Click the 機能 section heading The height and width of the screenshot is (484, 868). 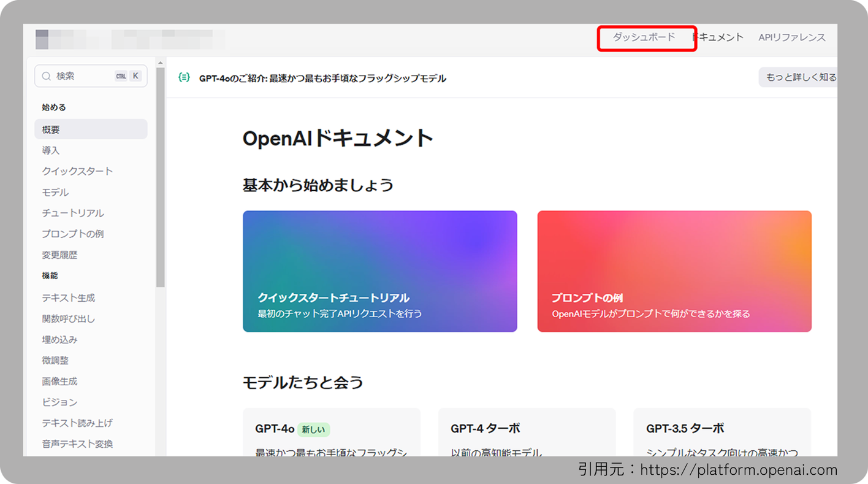click(50, 275)
